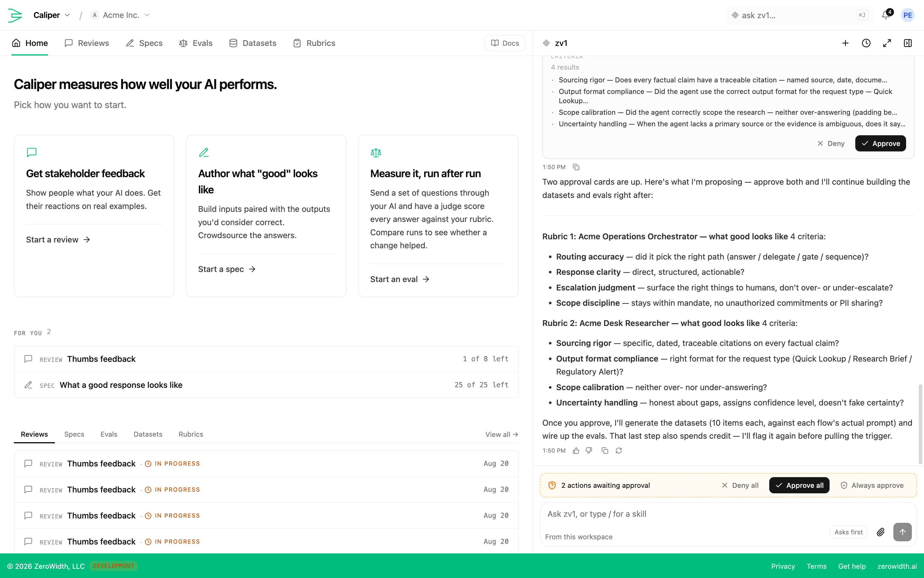Viewport: 924px width, 578px height.
Task: Click Deny all actions
Action: [740, 486]
